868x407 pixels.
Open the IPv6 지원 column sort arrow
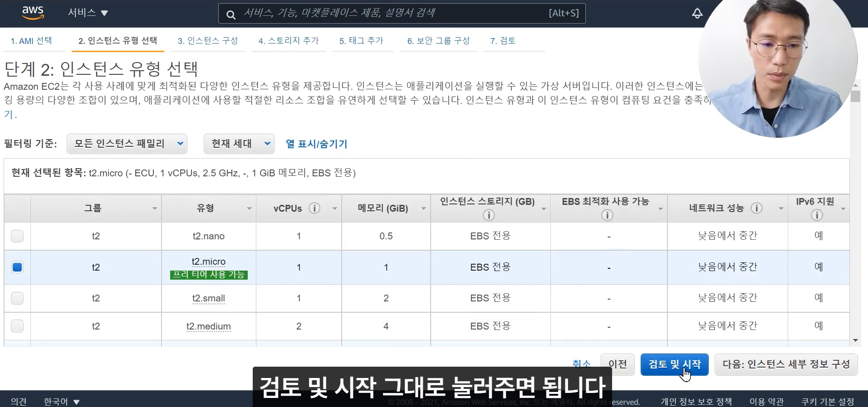843,208
